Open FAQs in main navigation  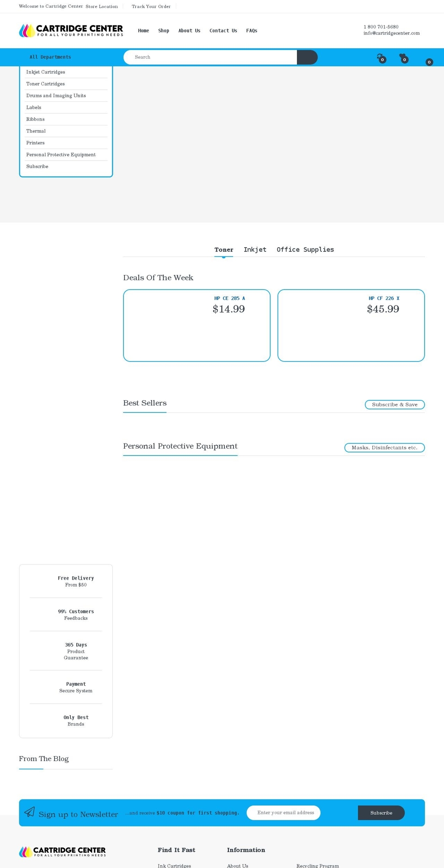coord(252,31)
